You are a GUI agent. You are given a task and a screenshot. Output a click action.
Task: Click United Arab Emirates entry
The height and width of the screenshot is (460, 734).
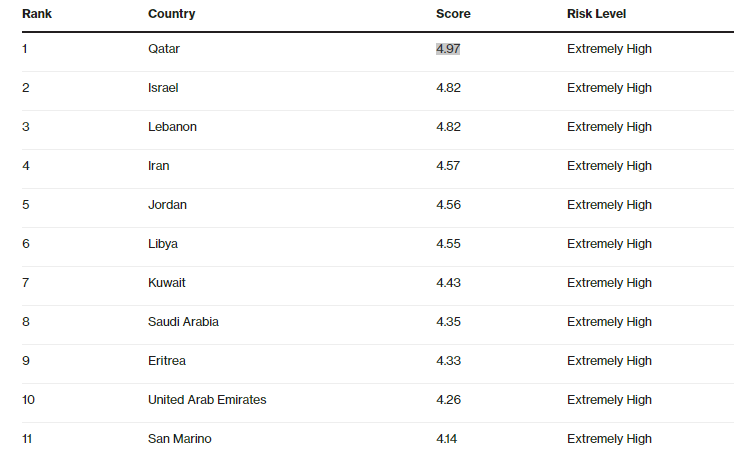(x=207, y=400)
